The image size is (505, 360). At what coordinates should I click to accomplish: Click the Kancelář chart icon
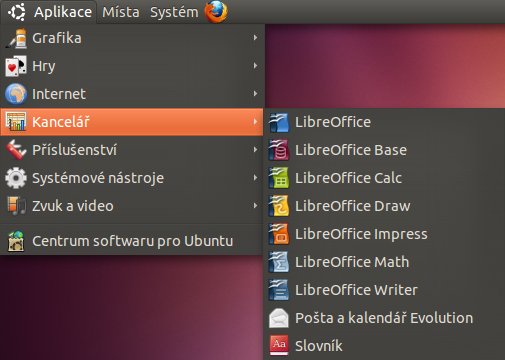pyautogui.click(x=16, y=122)
